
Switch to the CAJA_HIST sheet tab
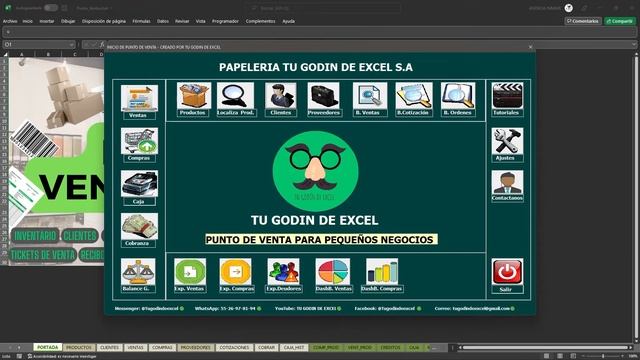click(294, 347)
